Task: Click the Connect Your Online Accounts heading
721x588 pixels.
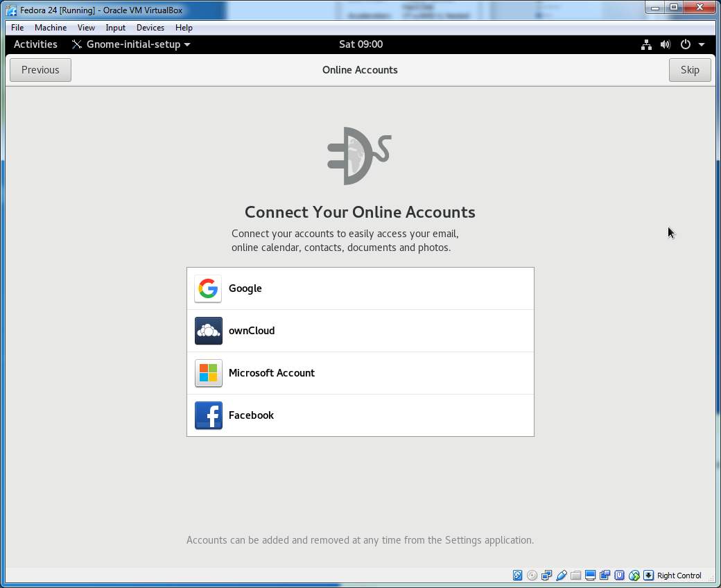Action: (x=360, y=212)
